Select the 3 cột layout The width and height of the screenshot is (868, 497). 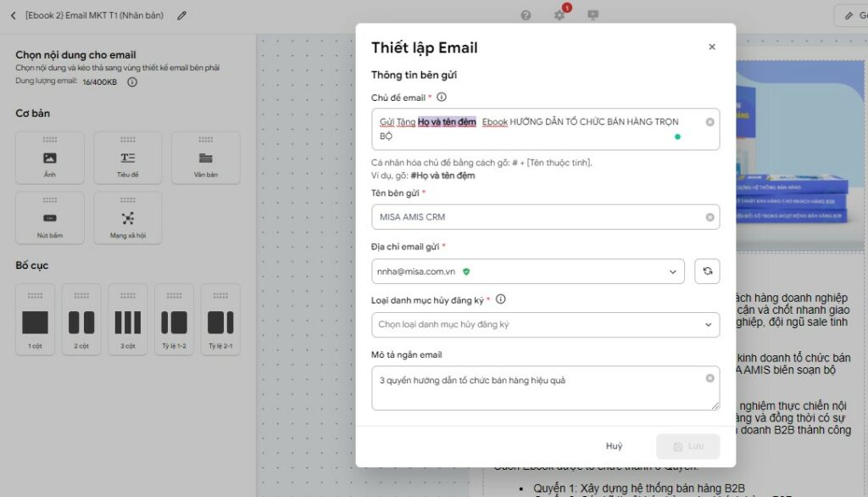point(128,320)
